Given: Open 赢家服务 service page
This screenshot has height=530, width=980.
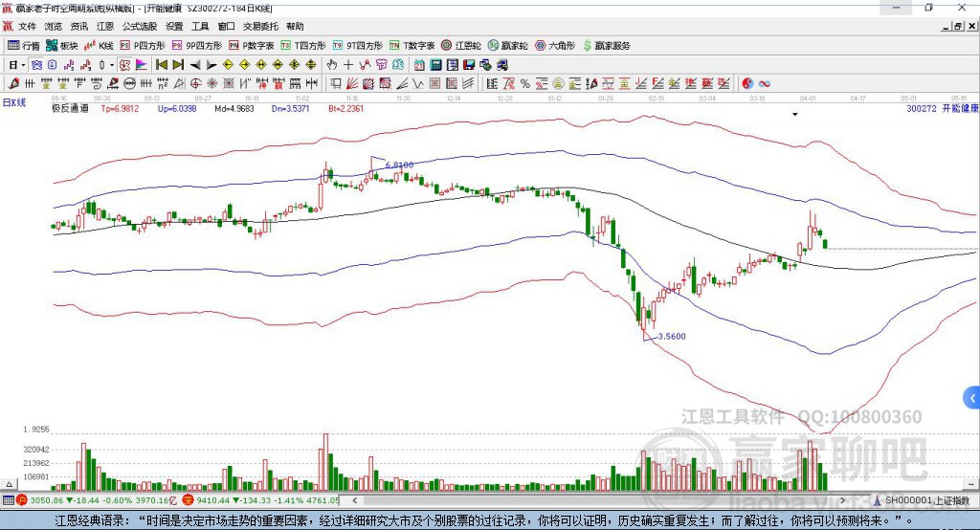Looking at the screenshot, I should [x=606, y=46].
